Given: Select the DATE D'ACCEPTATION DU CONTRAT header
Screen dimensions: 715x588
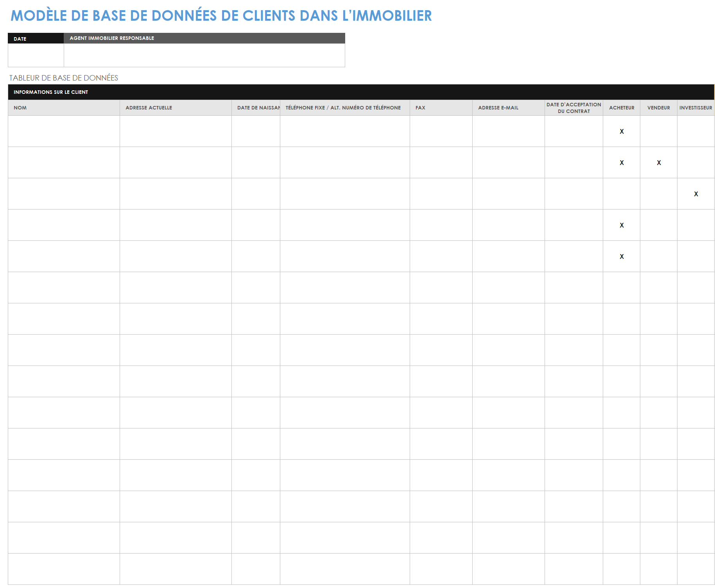Looking at the screenshot, I should [x=574, y=108].
